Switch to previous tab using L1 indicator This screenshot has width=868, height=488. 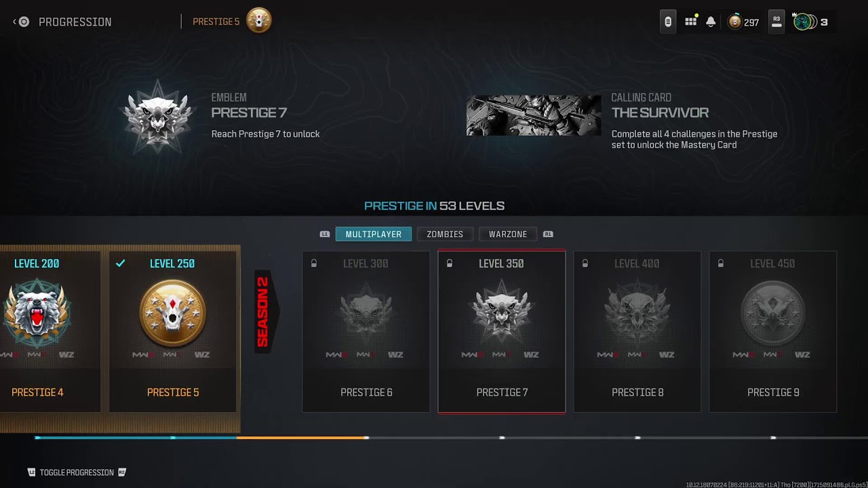point(325,235)
